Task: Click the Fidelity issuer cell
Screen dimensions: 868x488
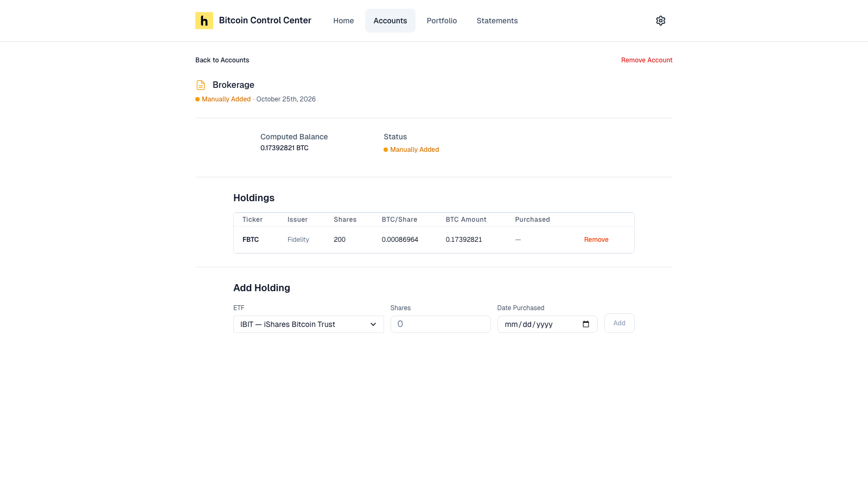Action: coord(298,240)
